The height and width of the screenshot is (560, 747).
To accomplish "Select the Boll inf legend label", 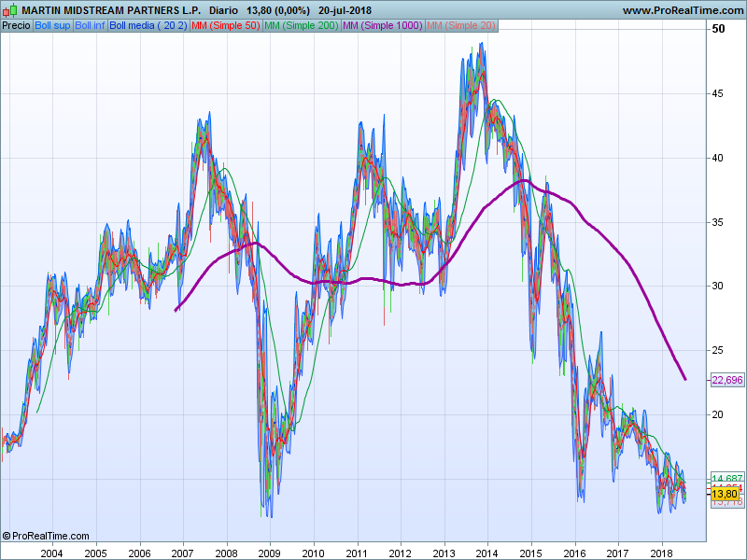I will tap(90, 26).
